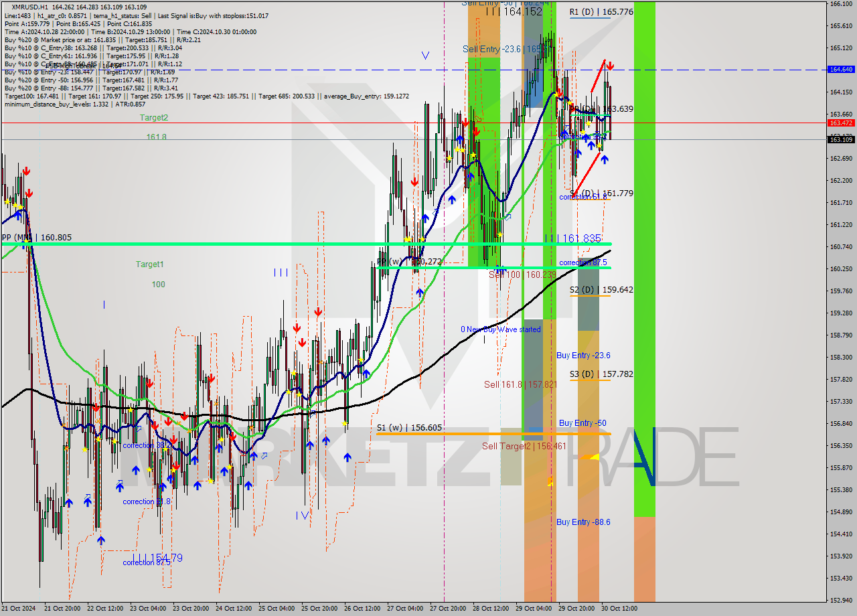
Task: Select the 'Buy Entry -88.6' label
Action: click(583, 522)
